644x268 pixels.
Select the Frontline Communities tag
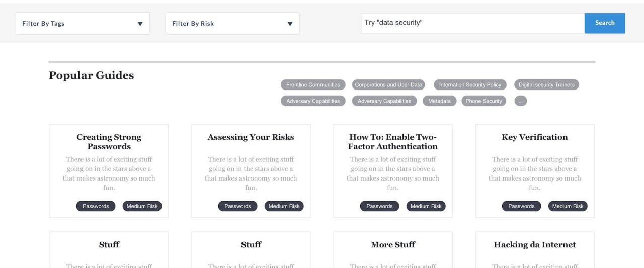click(313, 85)
